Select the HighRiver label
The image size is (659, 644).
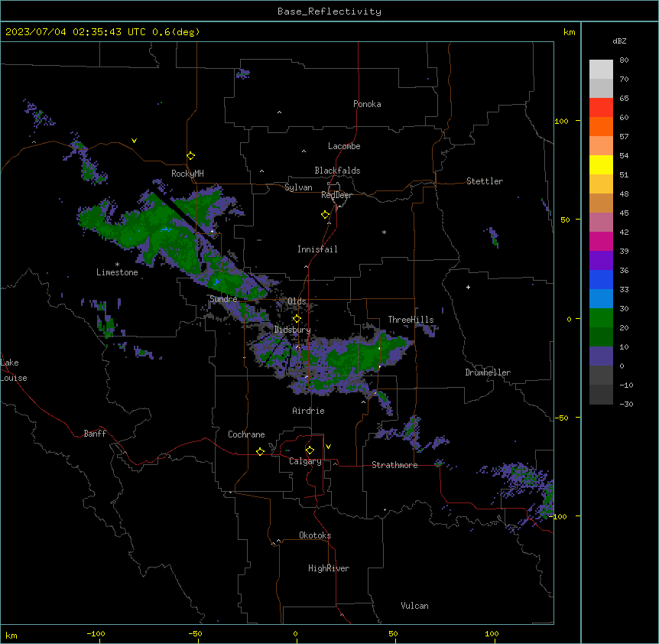(x=329, y=568)
